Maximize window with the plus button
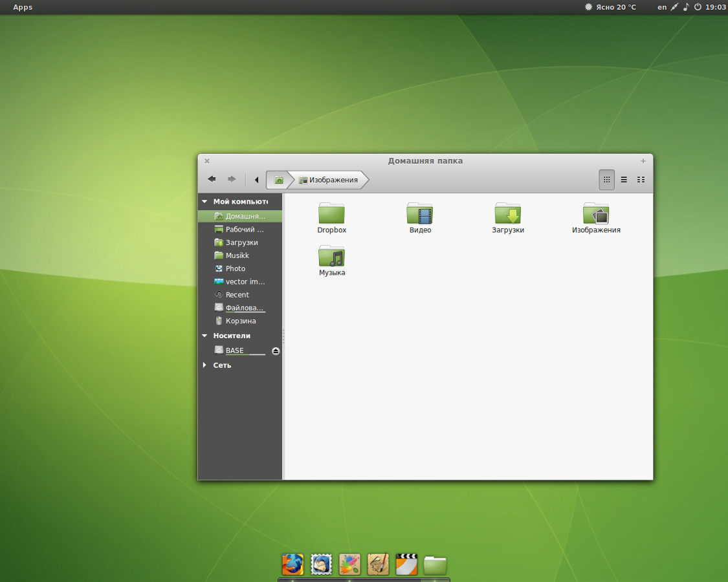Screen dimensions: 728x582 [643, 161]
